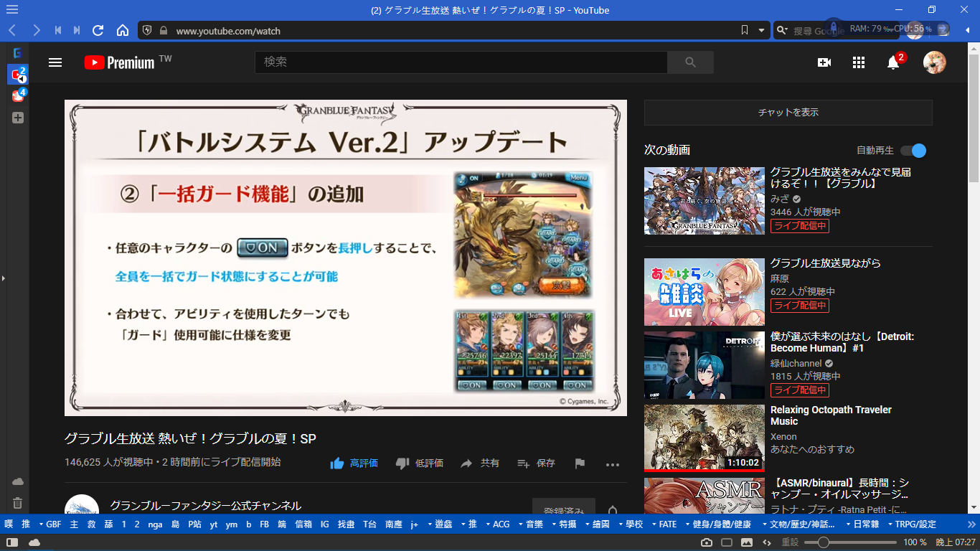Toggle panel with status bar panel icon
980x551 pixels.
(x=12, y=542)
